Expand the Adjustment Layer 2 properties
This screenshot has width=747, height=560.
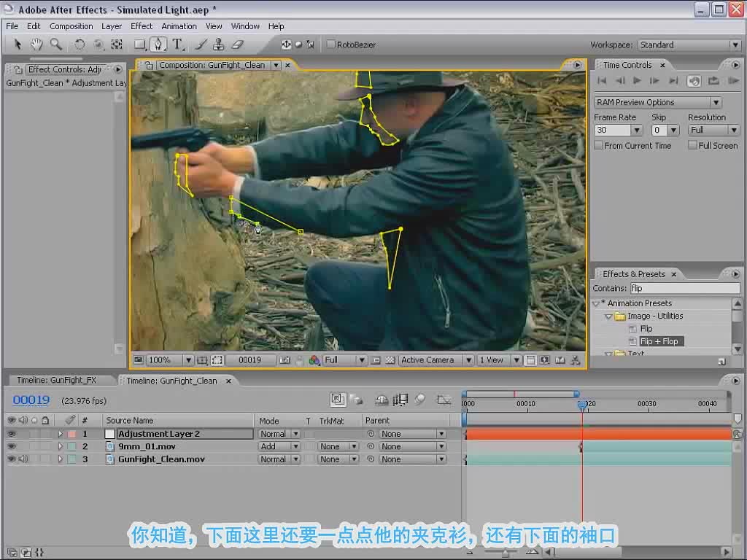[60, 434]
